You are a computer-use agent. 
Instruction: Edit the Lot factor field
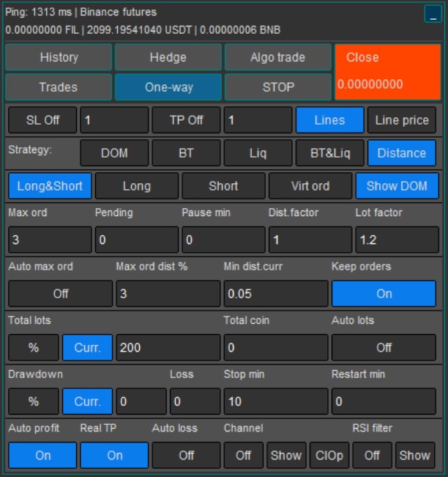(397, 240)
